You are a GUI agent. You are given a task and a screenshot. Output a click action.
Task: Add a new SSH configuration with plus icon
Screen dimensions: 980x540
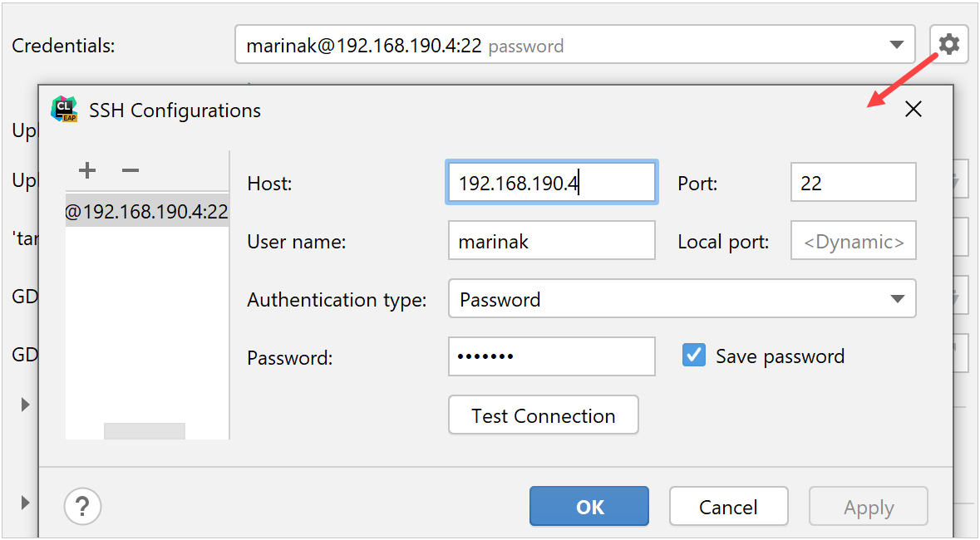(x=86, y=170)
